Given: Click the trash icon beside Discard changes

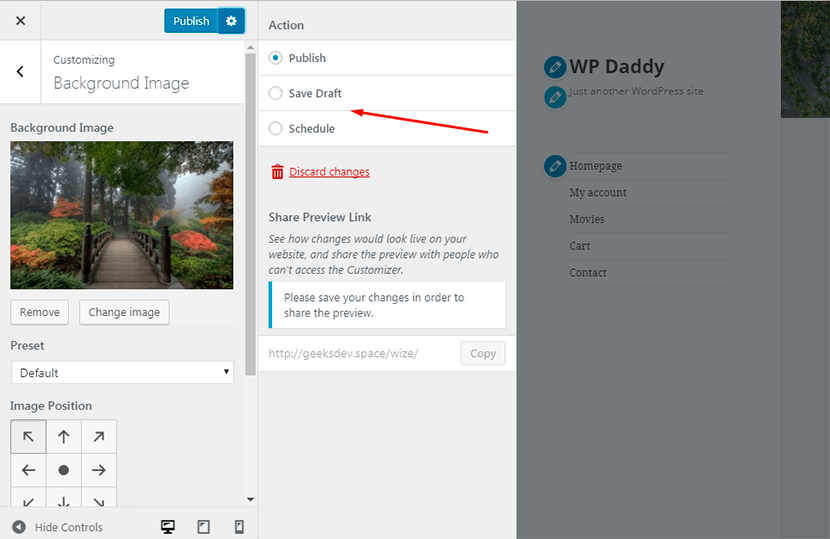Looking at the screenshot, I should coord(277,172).
